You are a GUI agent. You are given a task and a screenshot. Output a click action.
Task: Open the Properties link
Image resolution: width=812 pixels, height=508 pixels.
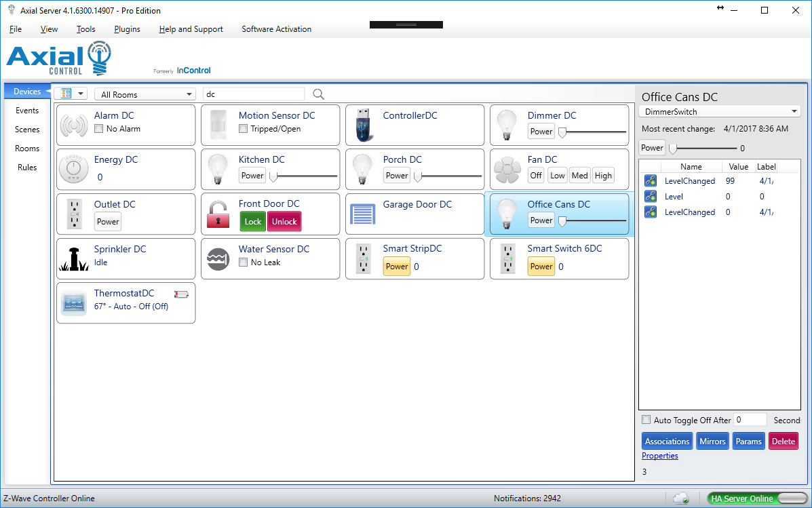(x=660, y=456)
